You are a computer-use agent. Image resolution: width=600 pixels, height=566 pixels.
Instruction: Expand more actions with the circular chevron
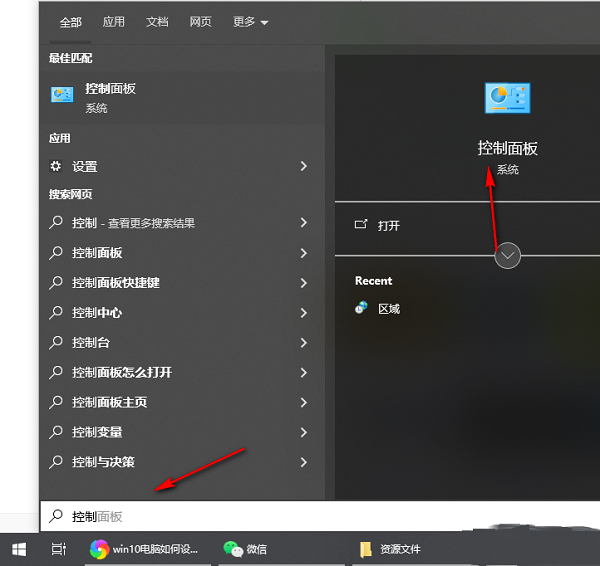tap(507, 256)
